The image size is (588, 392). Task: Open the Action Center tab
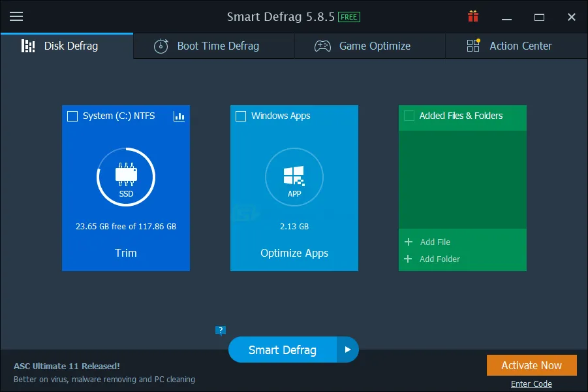coord(516,46)
